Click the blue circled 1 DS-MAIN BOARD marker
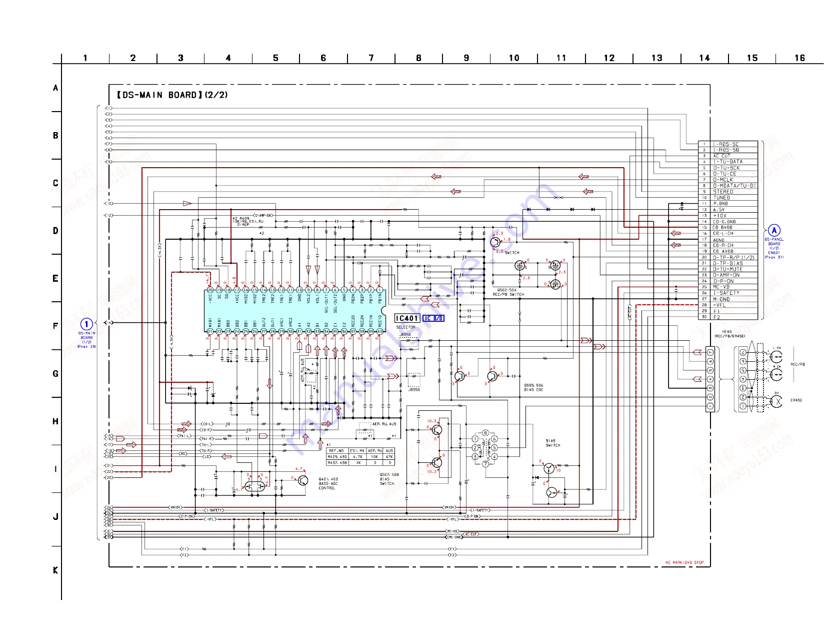Viewport: 840px width, 632px height. pyautogui.click(x=86, y=324)
